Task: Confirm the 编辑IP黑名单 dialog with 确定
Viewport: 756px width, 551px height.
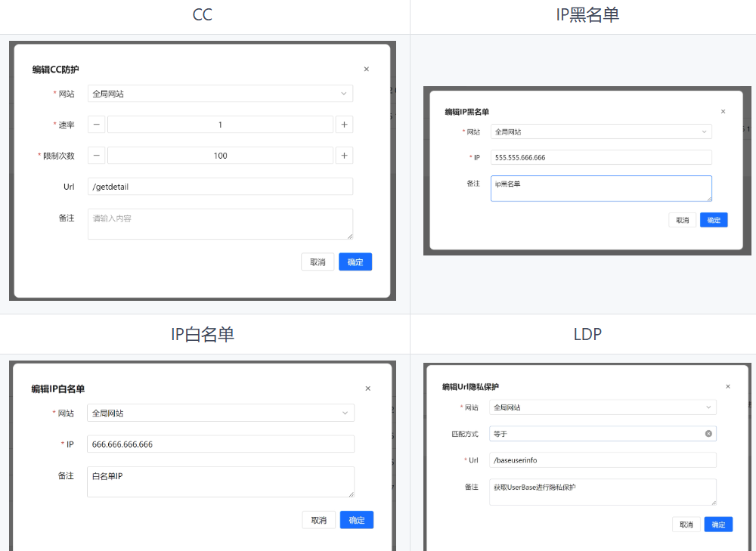Action: [x=714, y=220]
